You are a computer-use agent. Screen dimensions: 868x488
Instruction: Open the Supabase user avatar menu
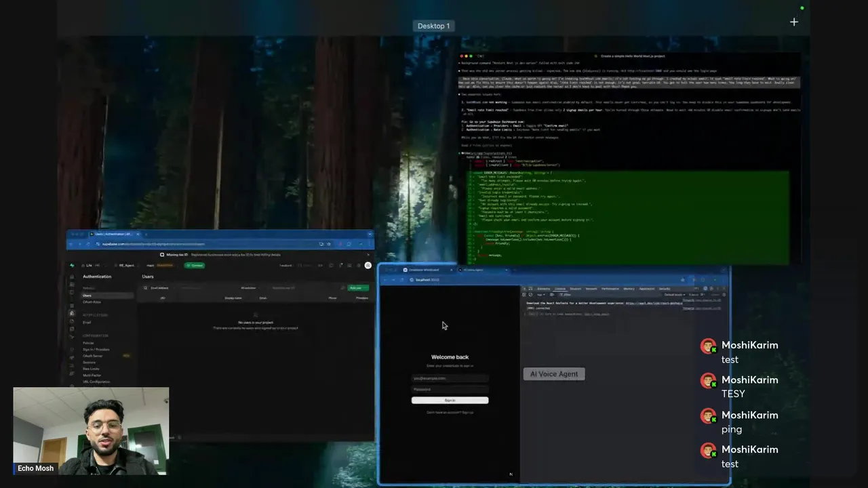(368, 266)
